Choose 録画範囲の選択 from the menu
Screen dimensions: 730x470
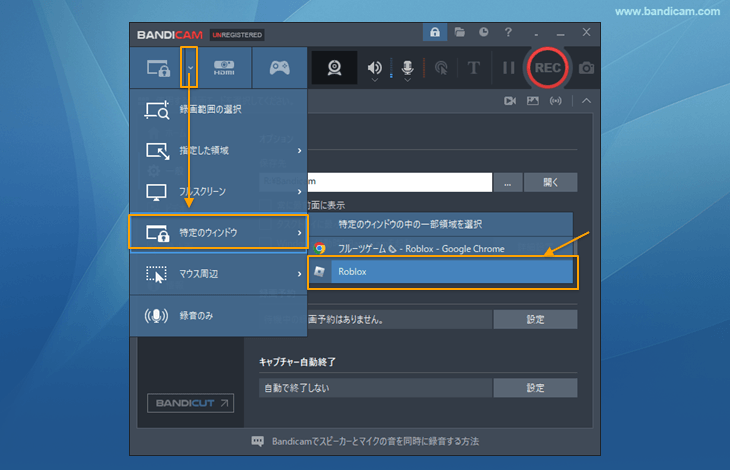218,110
